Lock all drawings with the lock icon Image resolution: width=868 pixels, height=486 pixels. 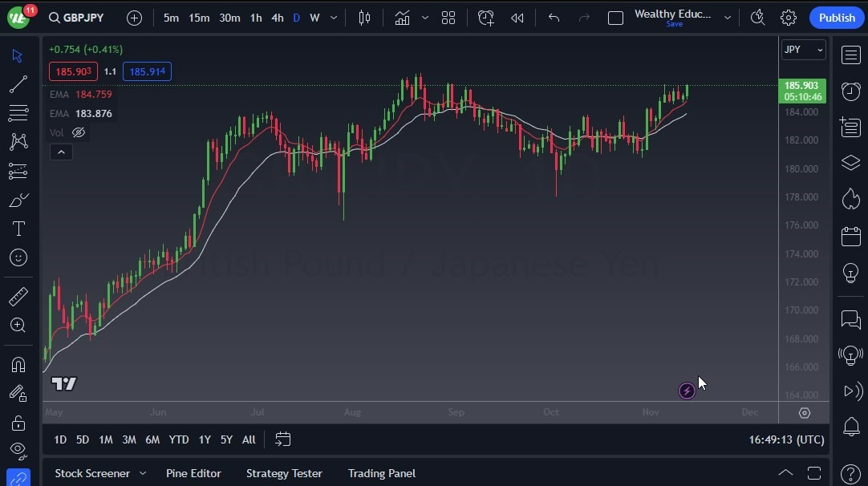pyautogui.click(x=18, y=423)
